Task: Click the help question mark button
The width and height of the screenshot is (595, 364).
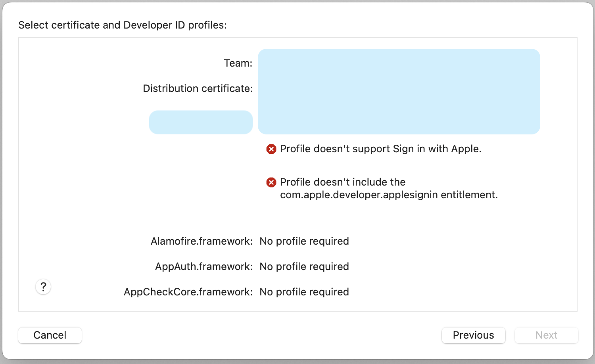Action: (43, 287)
